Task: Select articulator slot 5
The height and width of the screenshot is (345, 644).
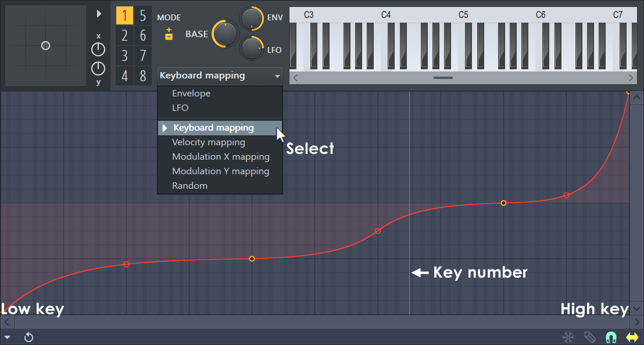Action: click(x=142, y=16)
